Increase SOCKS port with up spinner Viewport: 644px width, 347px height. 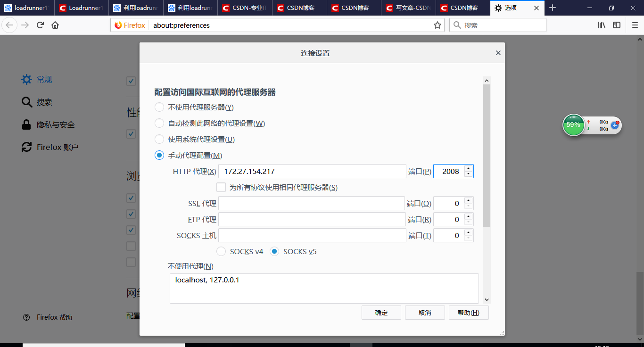click(x=468, y=232)
